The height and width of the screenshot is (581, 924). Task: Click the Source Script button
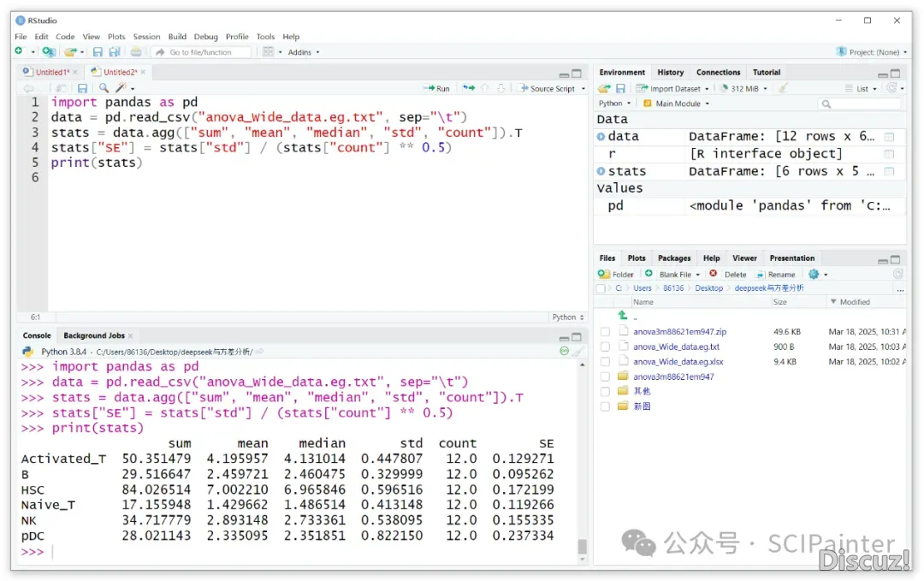(546, 88)
